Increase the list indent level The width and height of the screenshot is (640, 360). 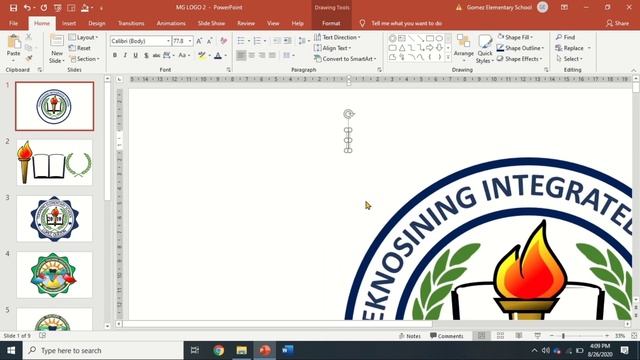[287, 41]
